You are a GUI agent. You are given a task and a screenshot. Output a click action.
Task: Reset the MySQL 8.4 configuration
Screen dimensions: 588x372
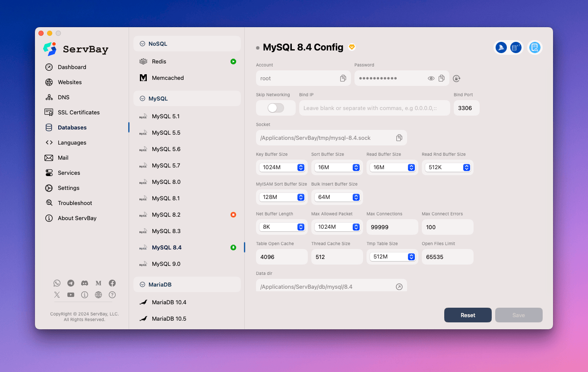point(468,315)
